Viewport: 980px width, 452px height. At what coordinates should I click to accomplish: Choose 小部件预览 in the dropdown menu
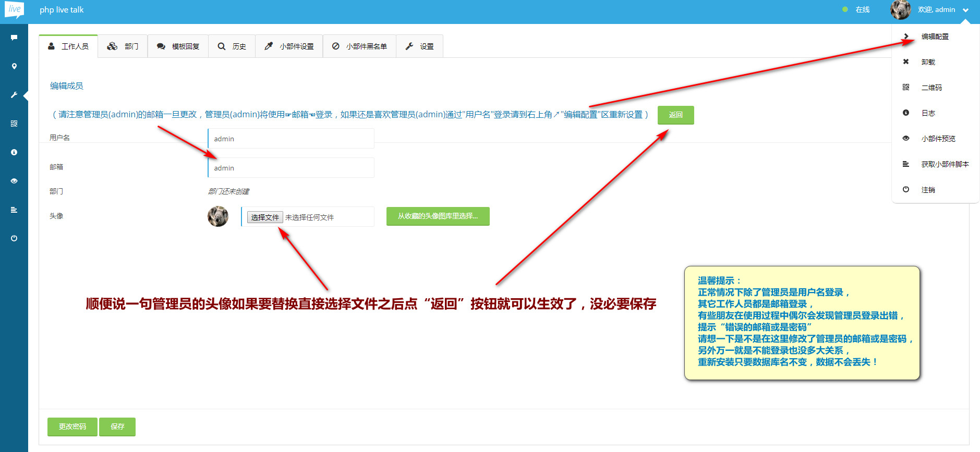(x=938, y=139)
